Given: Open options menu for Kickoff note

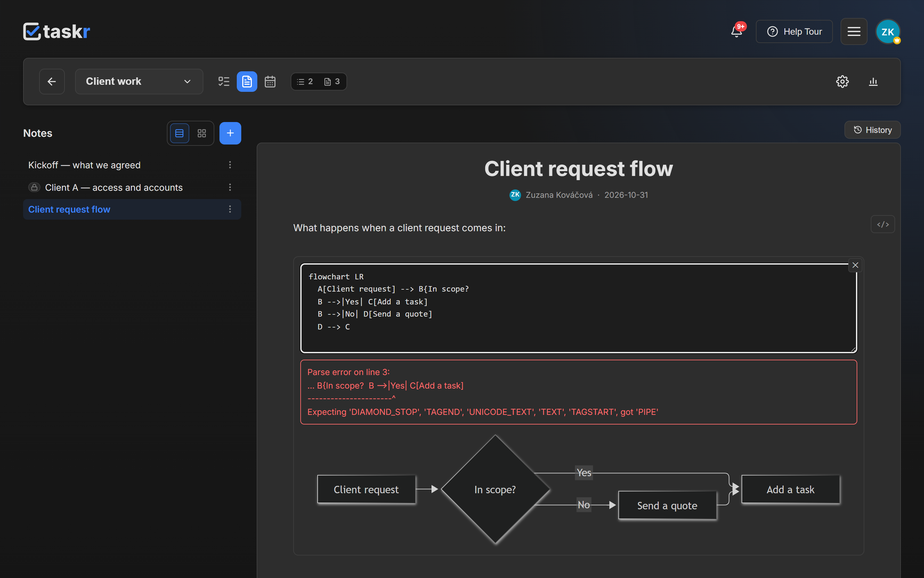Looking at the screenshot, I should point(230,165).
